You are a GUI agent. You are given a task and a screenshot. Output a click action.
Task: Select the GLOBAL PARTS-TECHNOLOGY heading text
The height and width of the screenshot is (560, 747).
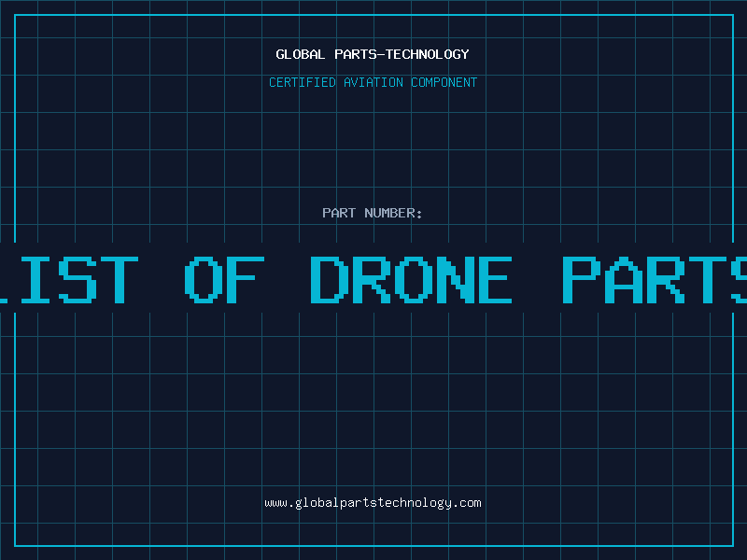(x=373, y=54)
